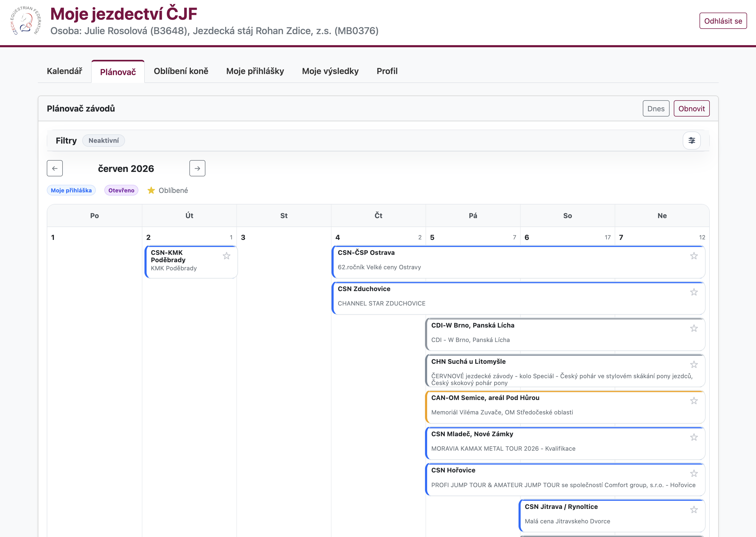Toggle favorite star on CSN Zduchovice
Screen dimensions: 756x537
pos(694,292)
